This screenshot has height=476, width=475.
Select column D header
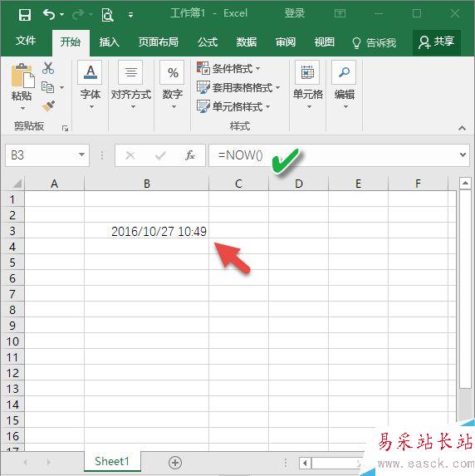[x=299, y=184]
